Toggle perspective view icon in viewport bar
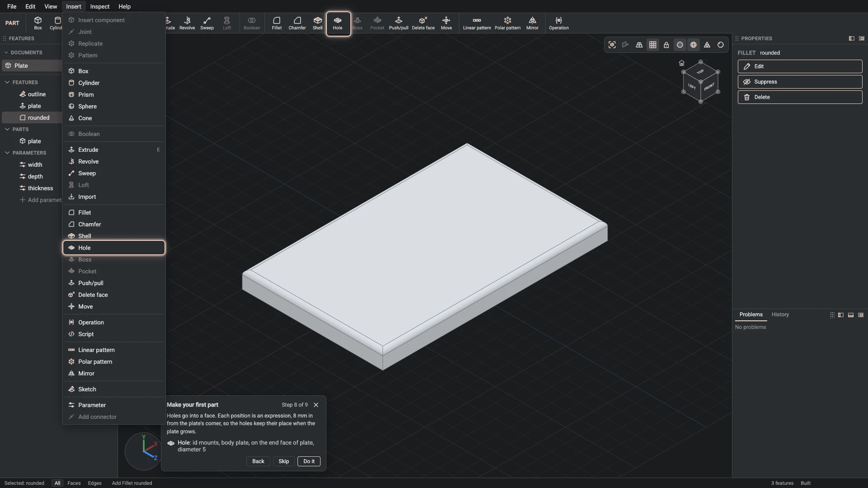The width and height of the screenshot is (868, 488). (639, 45)
